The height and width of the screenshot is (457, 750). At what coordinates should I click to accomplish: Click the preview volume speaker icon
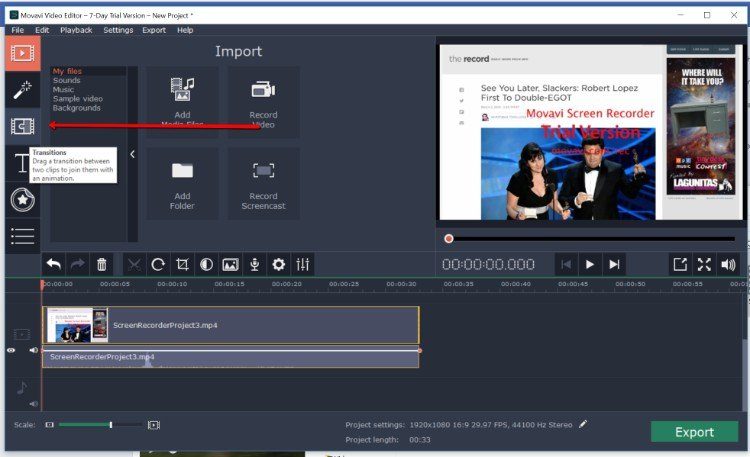[x=728, y=264]
